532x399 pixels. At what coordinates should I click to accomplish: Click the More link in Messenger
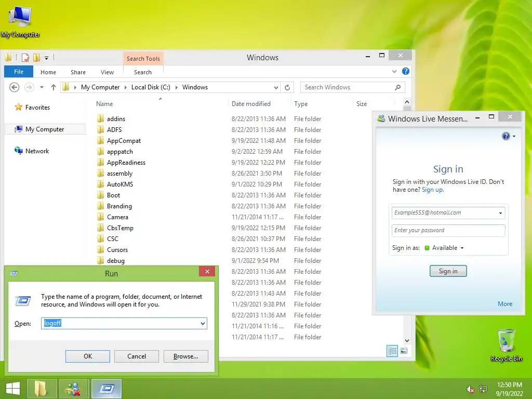[x=505, y=303]
